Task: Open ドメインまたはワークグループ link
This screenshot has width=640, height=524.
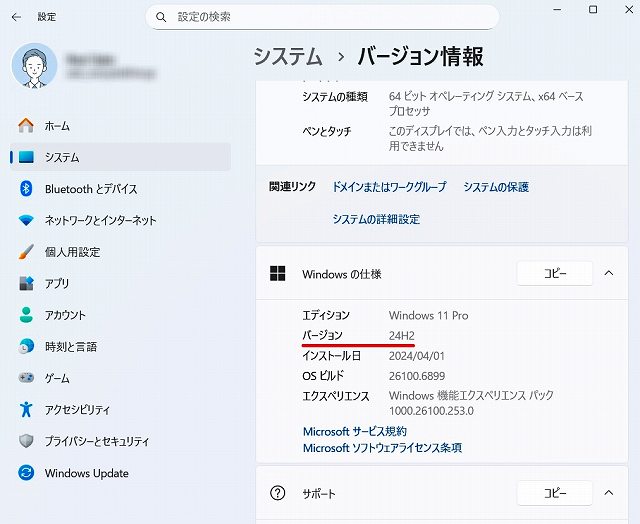Action: pyautogui.click(x=389, y=187)
